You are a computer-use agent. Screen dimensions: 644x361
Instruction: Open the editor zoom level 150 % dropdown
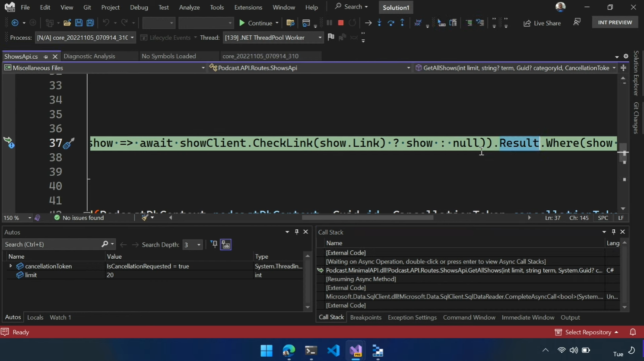(29, 218)
